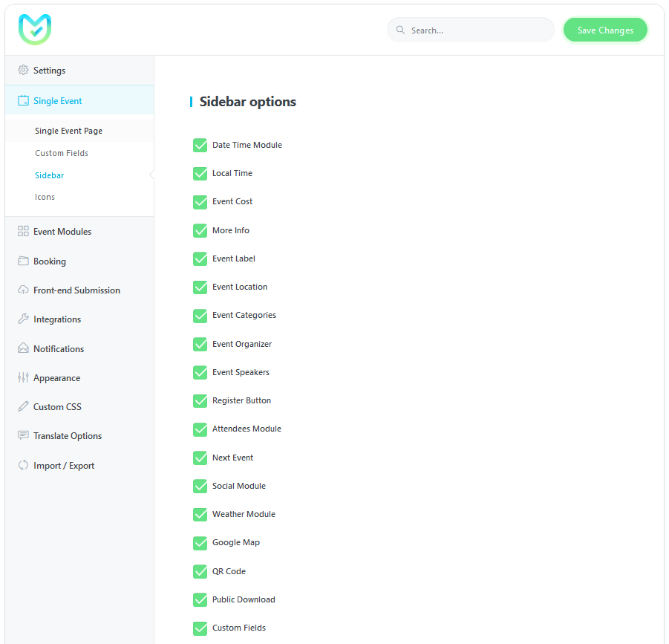Open the Booking menu label
The height and width of the screenshot is (644, 669).
point(50,261)
